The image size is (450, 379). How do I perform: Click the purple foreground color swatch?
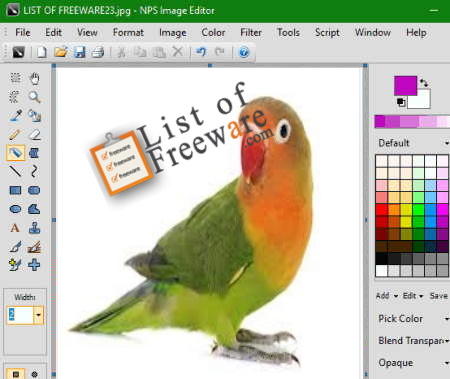(x=405, y=86)
